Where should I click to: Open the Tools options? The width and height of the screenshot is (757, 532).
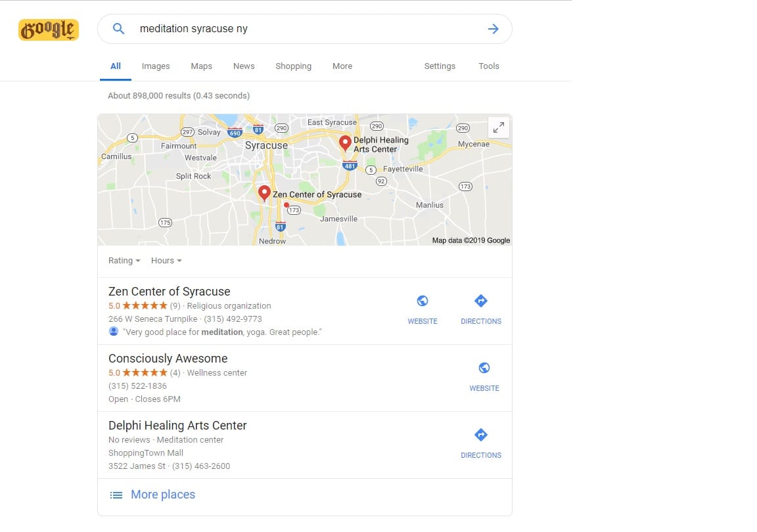click(489, 66)
